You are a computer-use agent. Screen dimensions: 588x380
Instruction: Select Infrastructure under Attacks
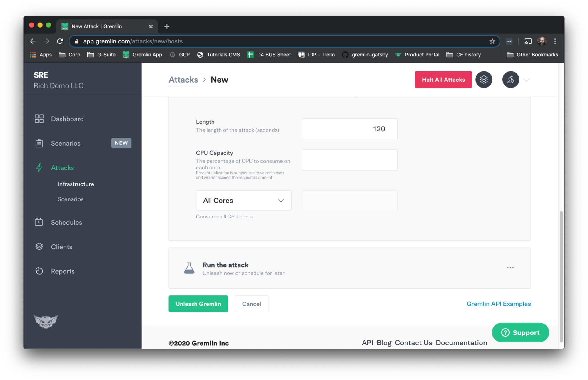click(x=76, y=184)
